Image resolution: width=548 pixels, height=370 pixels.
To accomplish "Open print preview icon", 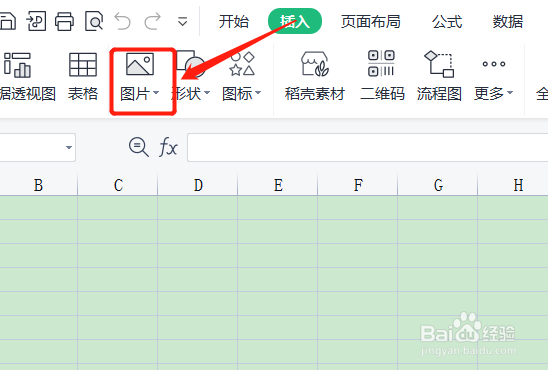I will click(94, 21).
